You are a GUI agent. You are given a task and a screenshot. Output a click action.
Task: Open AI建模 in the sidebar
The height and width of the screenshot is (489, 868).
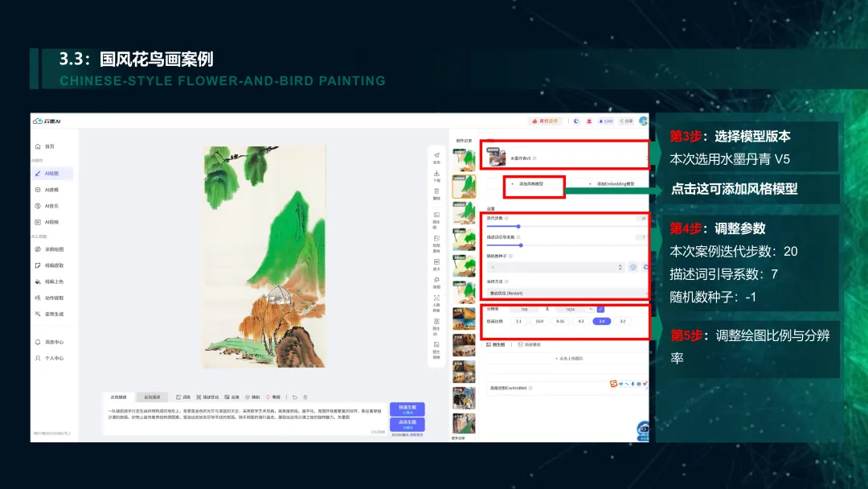tap(47, 189)
